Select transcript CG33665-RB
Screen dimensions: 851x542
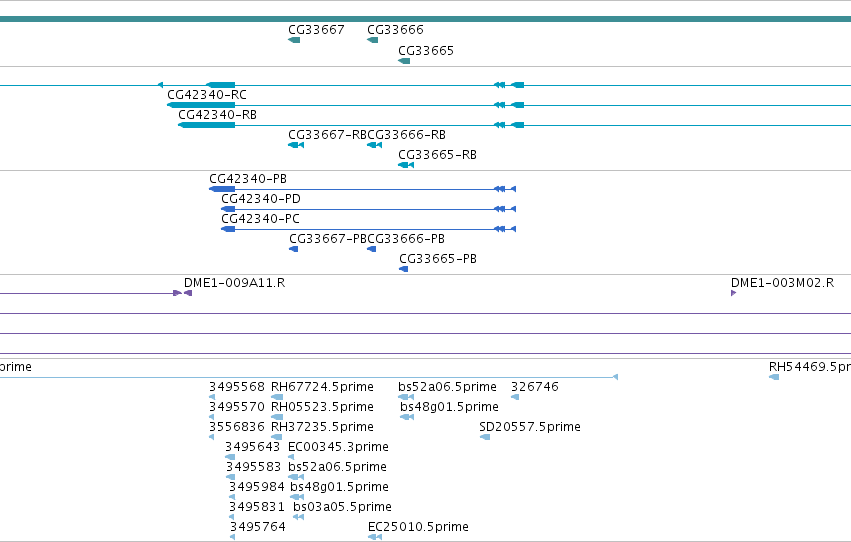(x=437, y=155)
